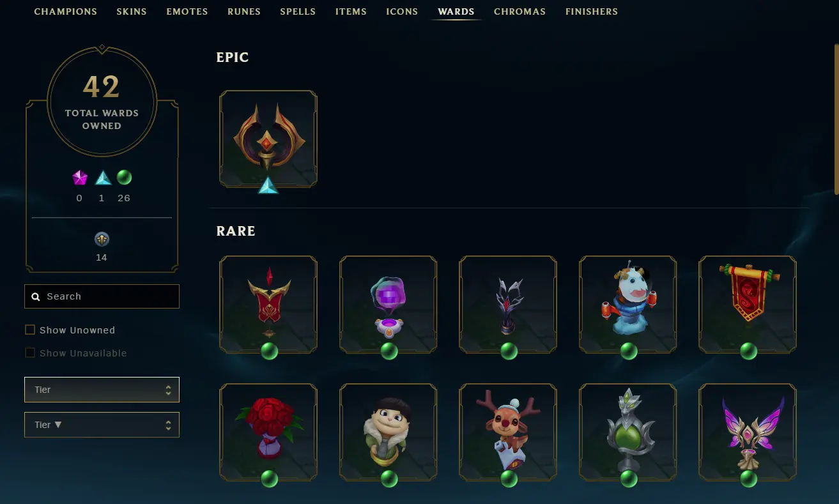The height and width of the screenshot is (504, 839).
Task: Toggle the Show Unavailable checkbox
Action: (30, 353)
